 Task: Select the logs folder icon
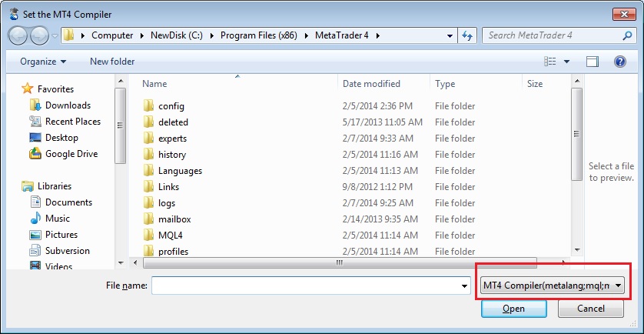pyautogui.click(x=148, y=203)
